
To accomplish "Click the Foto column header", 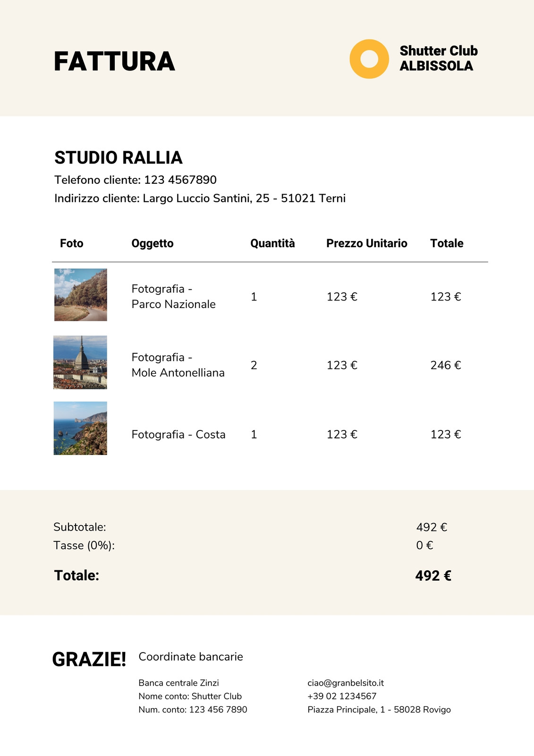I will [x=72, y=243].
